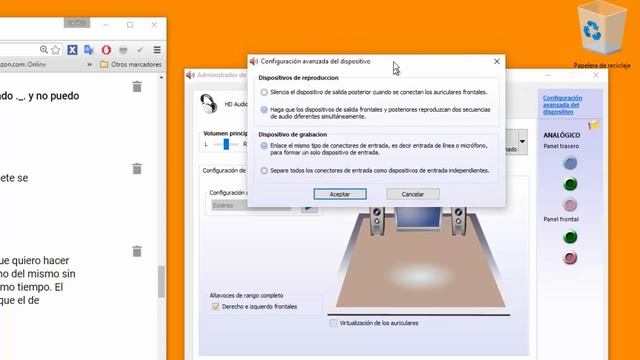
Task: Click the green rear panel jack
Action: pos(570,184)
